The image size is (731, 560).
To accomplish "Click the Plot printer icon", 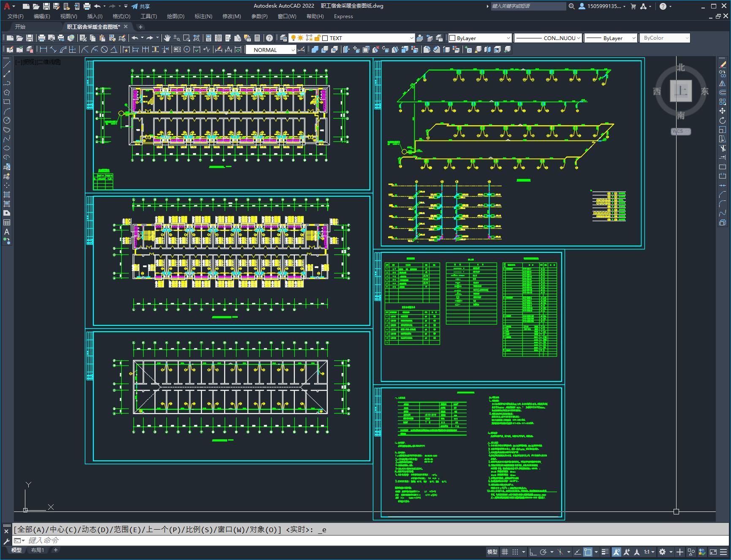I will pyautogui.click(x=42, y=38).
